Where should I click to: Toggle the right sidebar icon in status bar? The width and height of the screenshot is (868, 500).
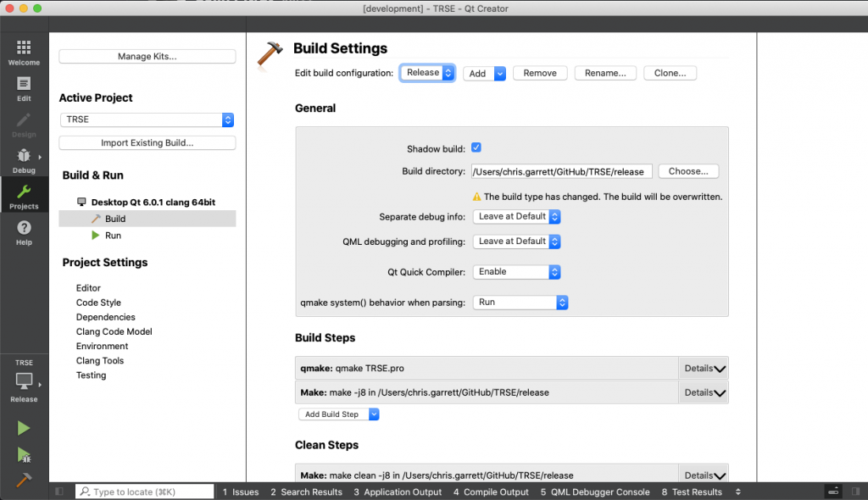click(x=856, y=492)
